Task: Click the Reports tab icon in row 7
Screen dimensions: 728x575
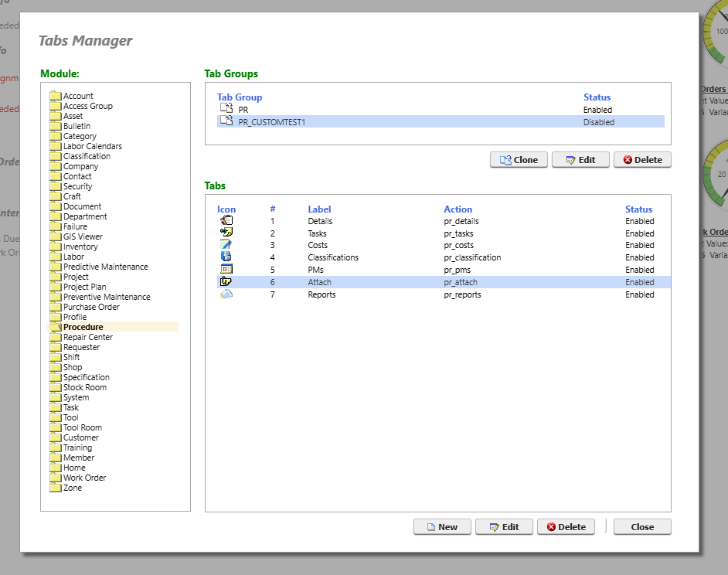Action: [x=226, y=294]
